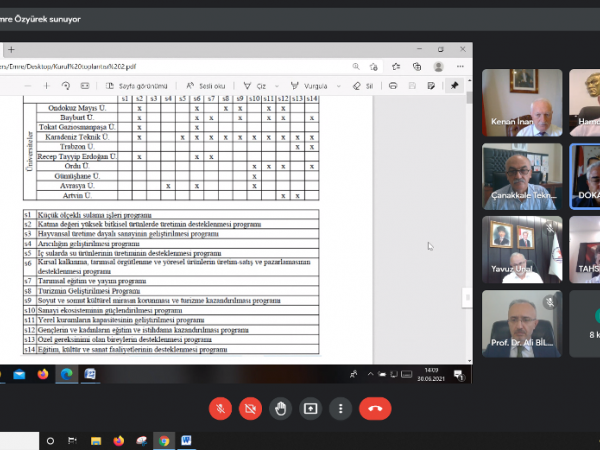The width and height of the screenshot is (600, 450).
Task: Select the Sil eraser tool
Action: (363, 86)
